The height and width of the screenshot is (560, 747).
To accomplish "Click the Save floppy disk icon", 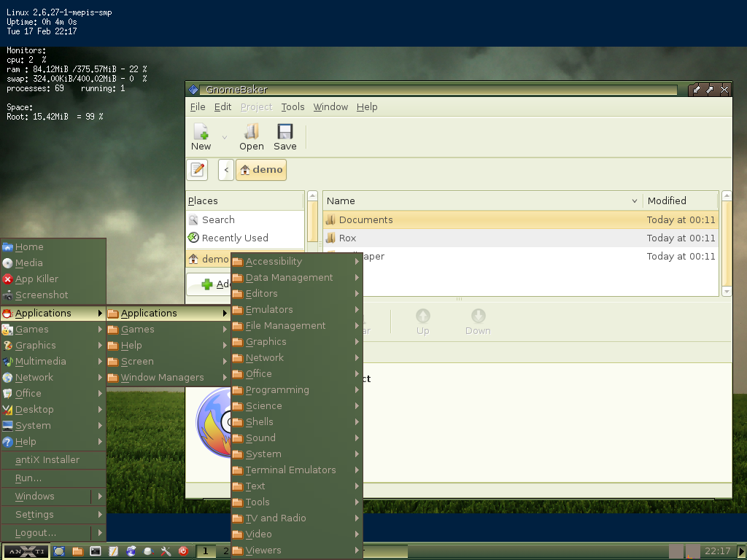I will [x=285, y=131].
